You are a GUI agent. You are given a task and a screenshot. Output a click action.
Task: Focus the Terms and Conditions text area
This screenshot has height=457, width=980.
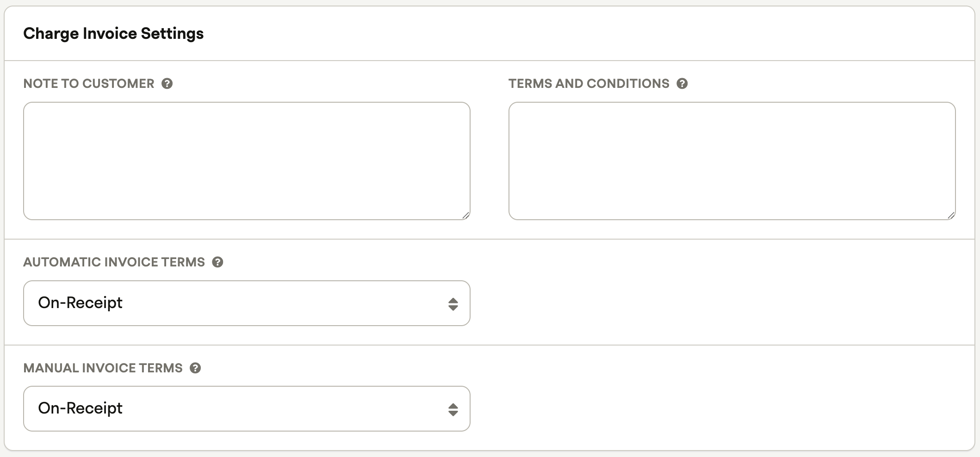tap(732, 161)
